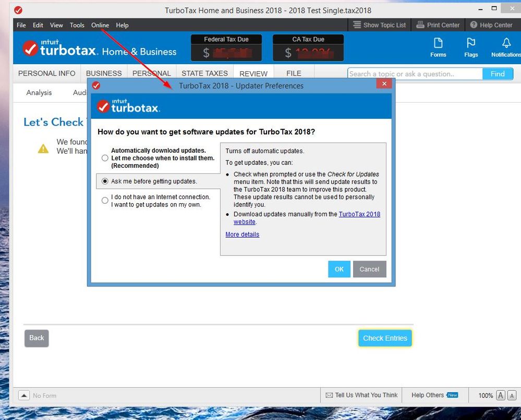The width and height of the screenshot is (521, 420).
Task: Close the Updater Preferences dialog
Action: pyautogui.click(x=384, y=84)
